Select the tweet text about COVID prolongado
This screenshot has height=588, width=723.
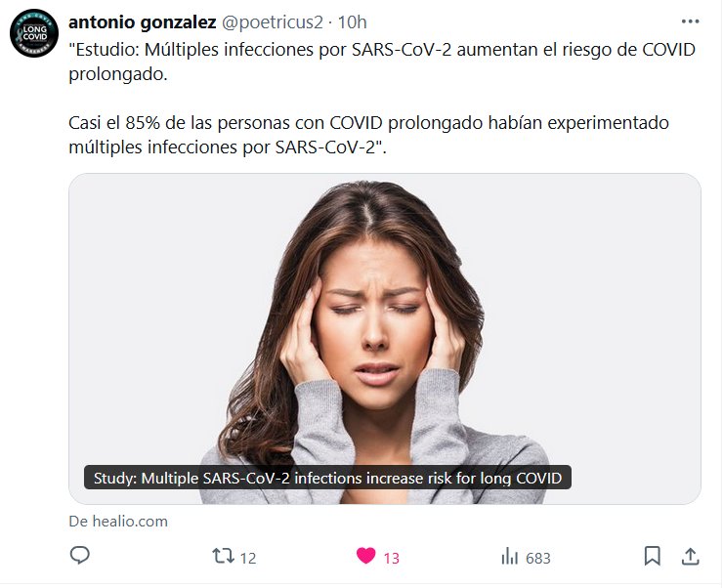[382, 62]
